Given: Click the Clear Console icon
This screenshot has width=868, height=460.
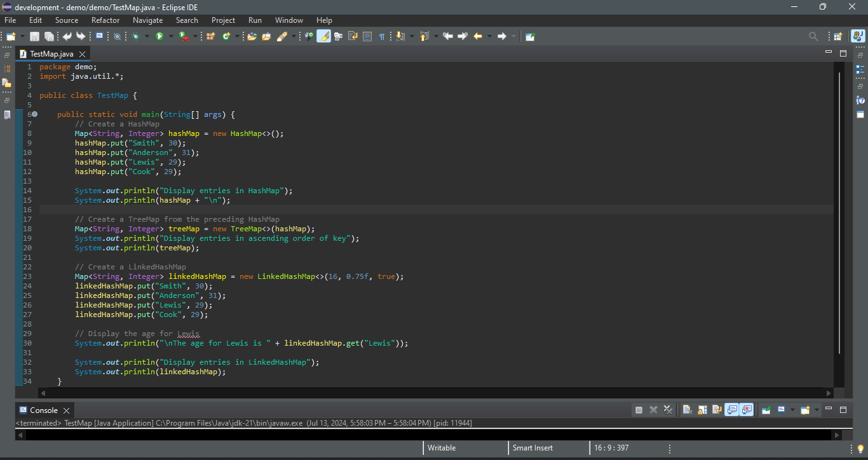Looking at the screenshot, I should [688, 410].
